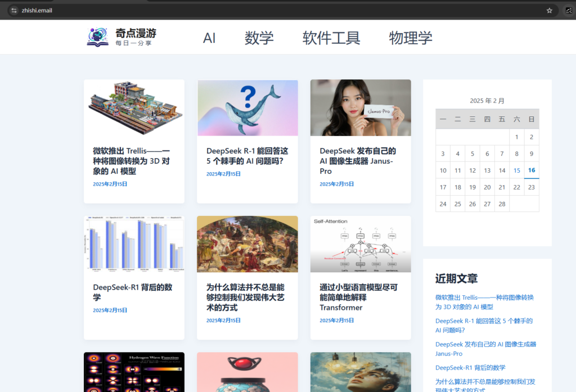The height and width of the screenshot is (392, 576).
Task: Open the 软件工具 menu item
Action: (331, 38)
